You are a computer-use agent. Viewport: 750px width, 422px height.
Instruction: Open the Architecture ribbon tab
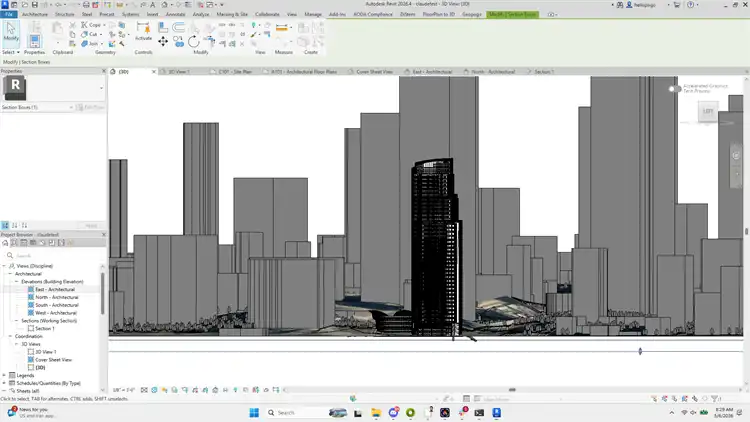click(x=34, y=14)
